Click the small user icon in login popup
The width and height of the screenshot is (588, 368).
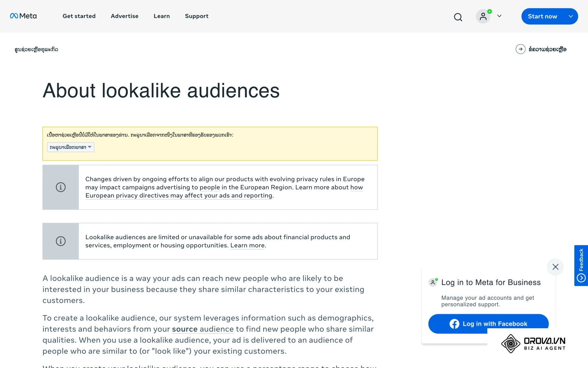pyautogui.click(x=433, y=283)
